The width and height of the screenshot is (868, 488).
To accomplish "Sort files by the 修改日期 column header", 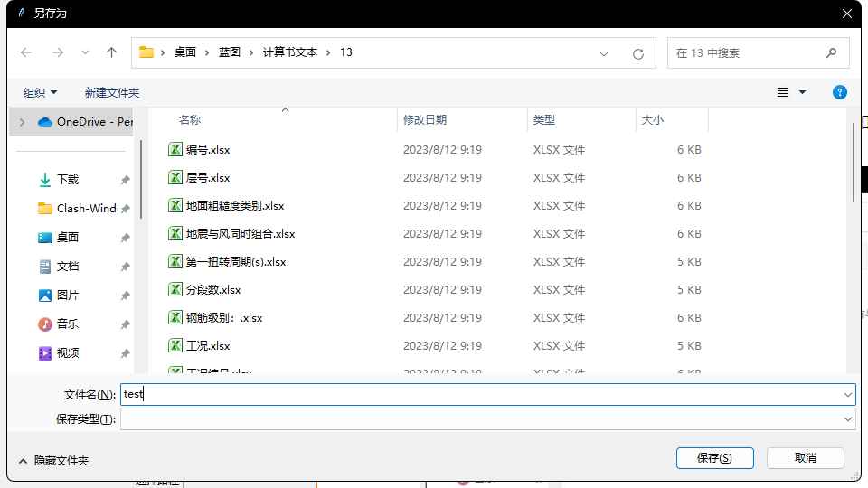I will point(425,119).
